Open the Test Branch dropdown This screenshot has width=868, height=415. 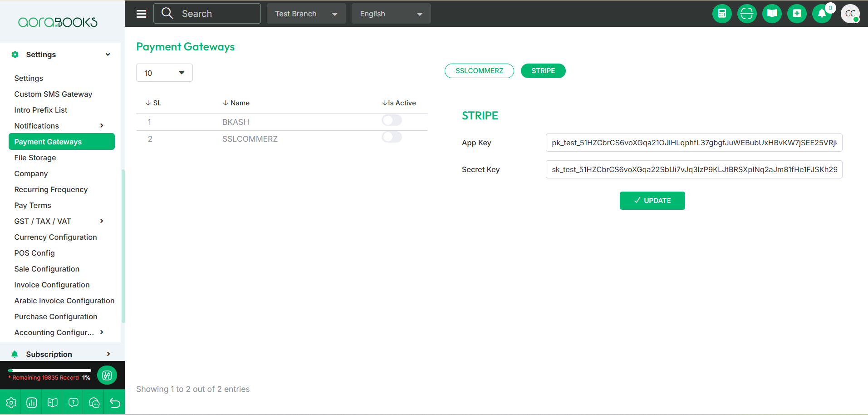point(306,14)
